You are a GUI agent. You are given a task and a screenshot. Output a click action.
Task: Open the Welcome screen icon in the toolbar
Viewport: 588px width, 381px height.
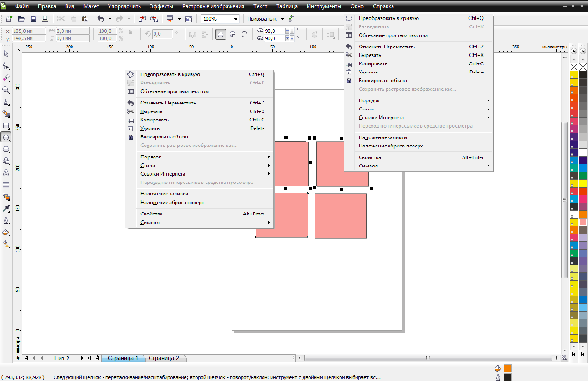click(x=189, y=19)
